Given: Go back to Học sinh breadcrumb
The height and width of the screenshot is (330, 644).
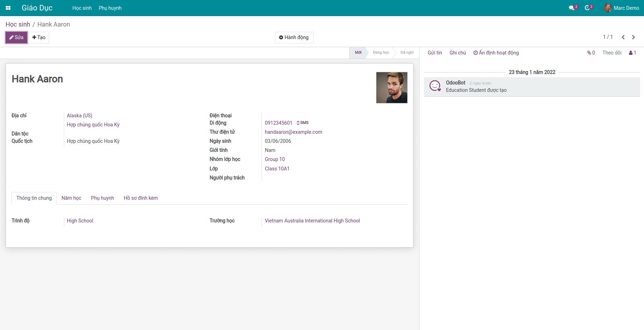Looking at the screenshot, I should [x=18, y=24].
